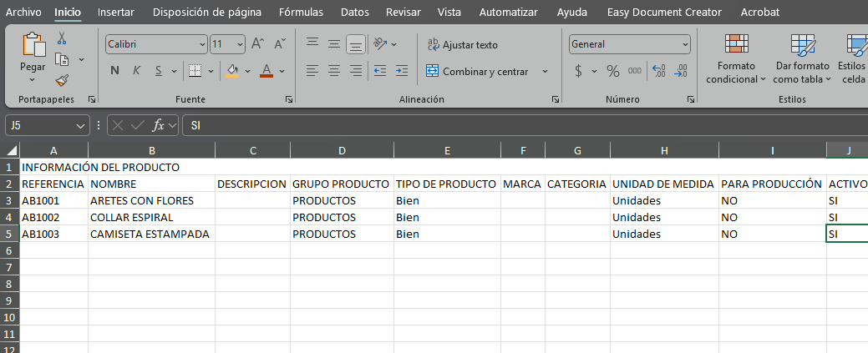Switch to the Vista tab
This screenshot has width=868, height=353.
coord(449,13)
